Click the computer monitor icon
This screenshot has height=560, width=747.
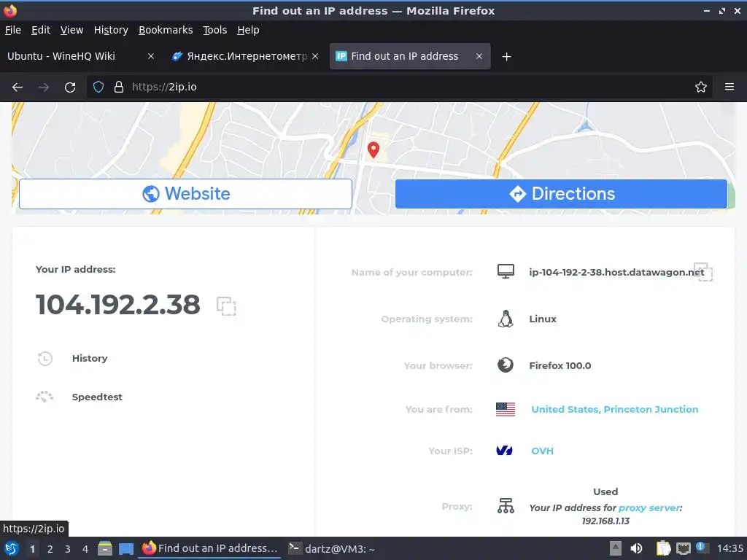(x=506, y=271)
